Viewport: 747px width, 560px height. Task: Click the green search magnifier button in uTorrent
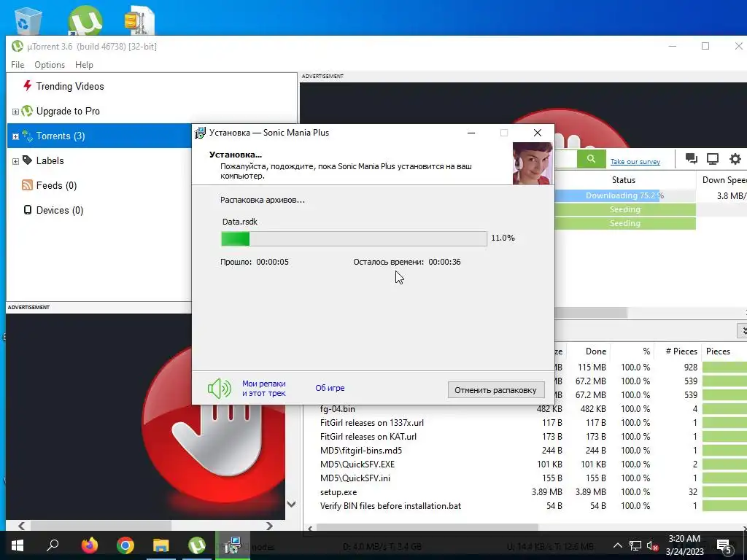591,159
